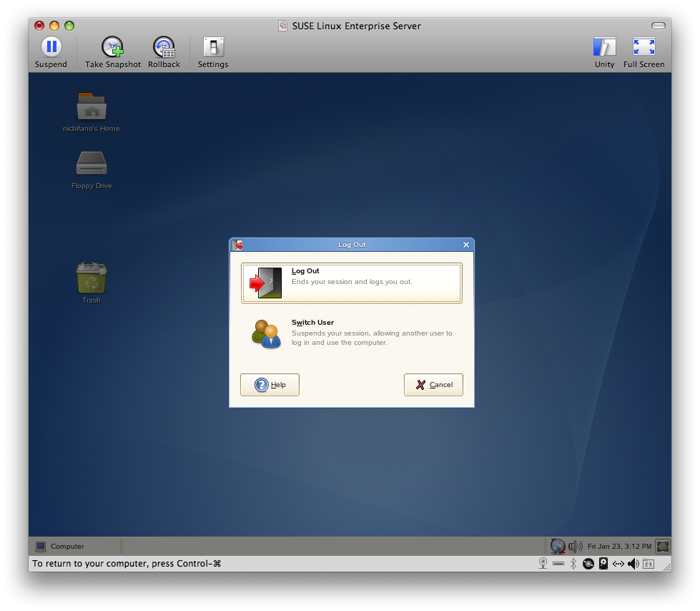Select the Floppy Drive desktop icon
700x611 pixels.
(92, 163)
